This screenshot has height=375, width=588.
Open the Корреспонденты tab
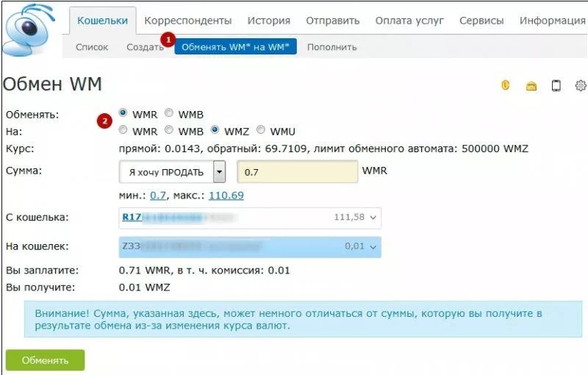click(x=188, y=21)
